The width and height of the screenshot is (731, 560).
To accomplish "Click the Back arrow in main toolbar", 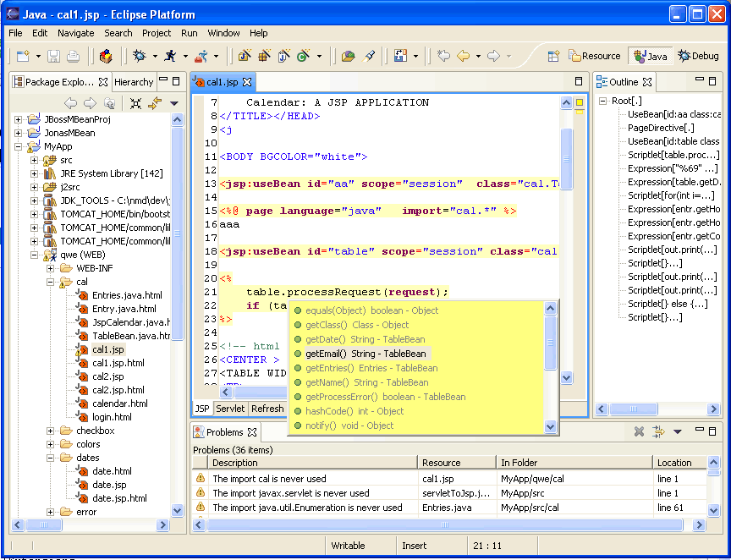I will [463, 57].
